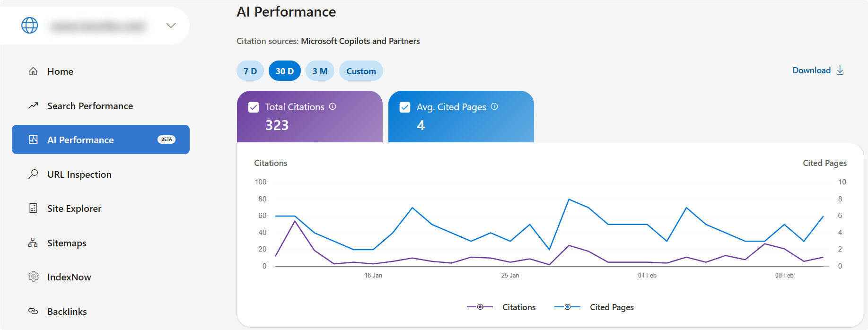Expand the site selector chevron
Image resolution: width=868 pixels, height=330 pixels.
tap(171, 26)
